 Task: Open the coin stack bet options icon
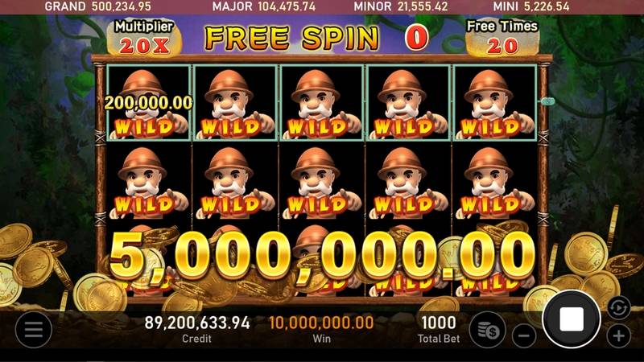tap(488, 330)
